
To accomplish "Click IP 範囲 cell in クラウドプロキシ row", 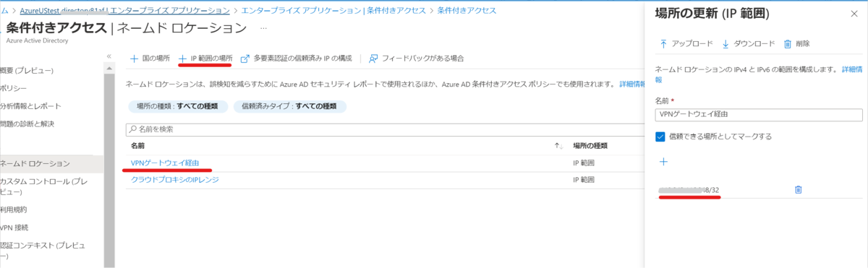I will (583, 179).
